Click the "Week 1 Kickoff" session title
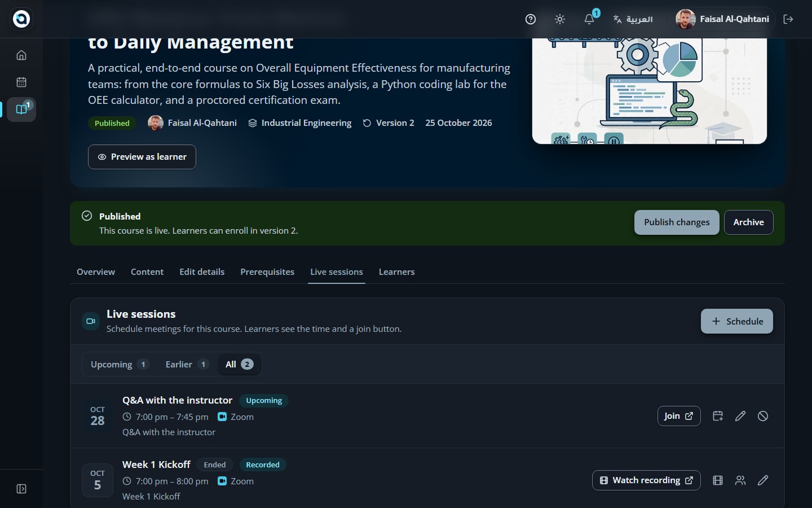 [157, 465]
